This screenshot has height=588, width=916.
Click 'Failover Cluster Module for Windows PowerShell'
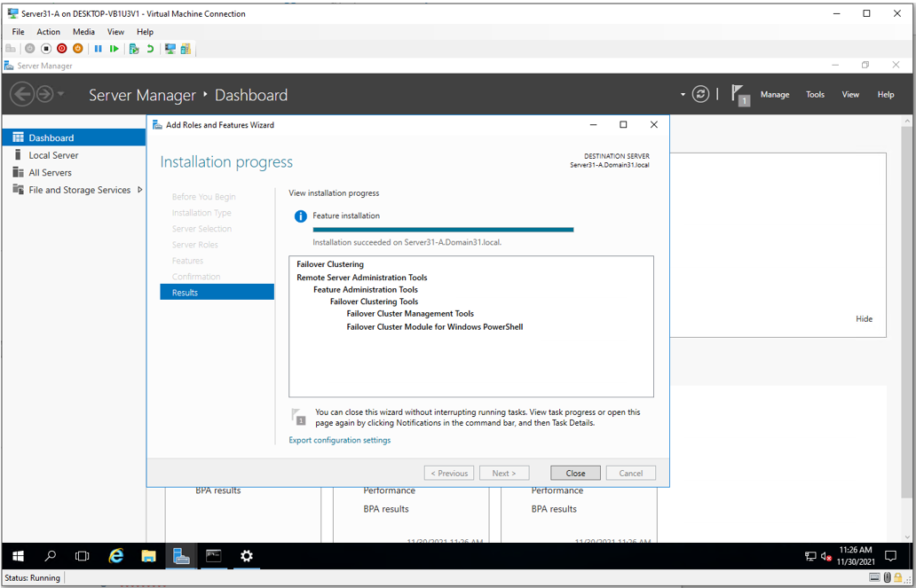coord(434,327)
